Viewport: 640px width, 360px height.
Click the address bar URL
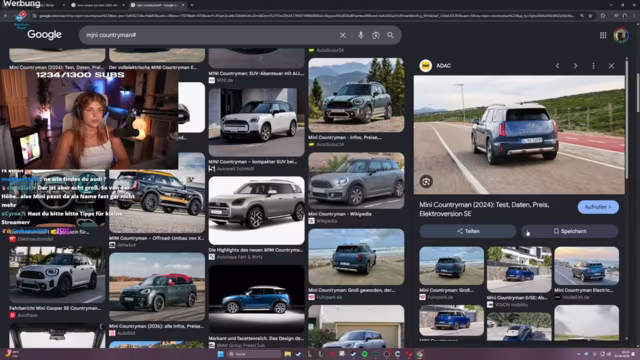(x=306, y=16)
